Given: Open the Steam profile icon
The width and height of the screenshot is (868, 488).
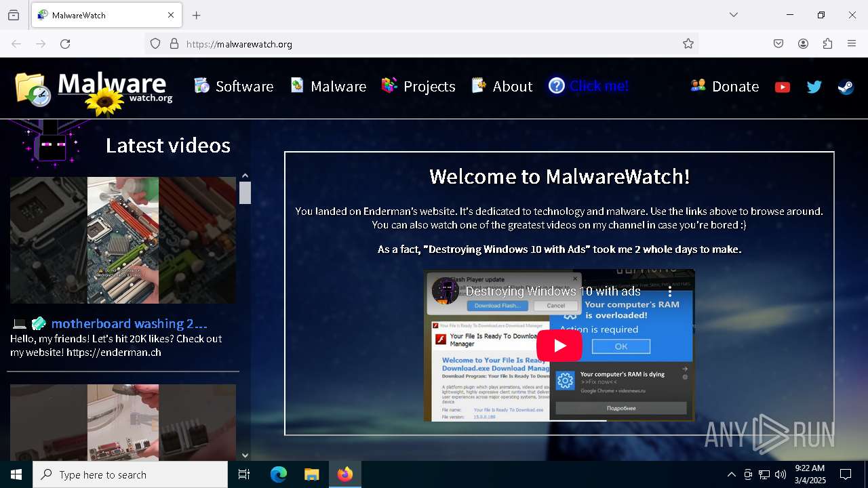Looking at the screenshot, I should [x=846, y=87].
